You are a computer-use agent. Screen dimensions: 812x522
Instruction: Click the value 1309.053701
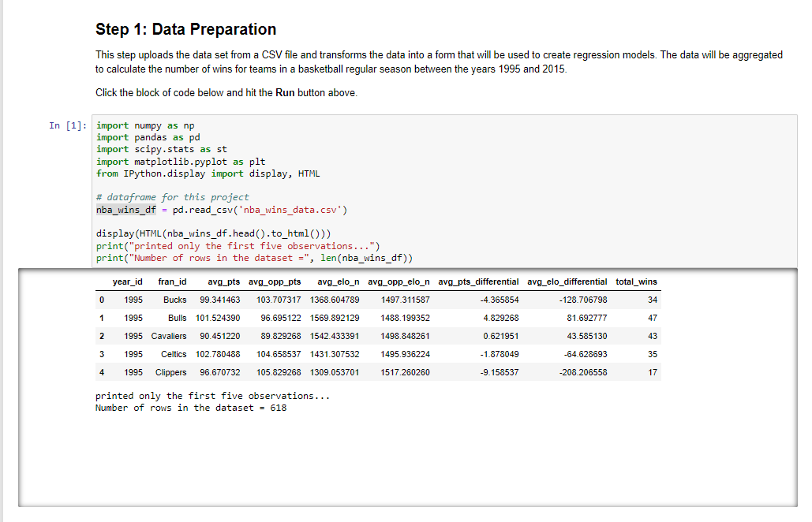[335, 372]
